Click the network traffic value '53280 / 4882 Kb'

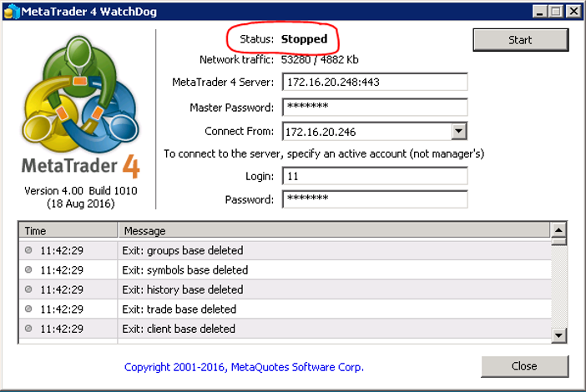[x=320, y=60]
